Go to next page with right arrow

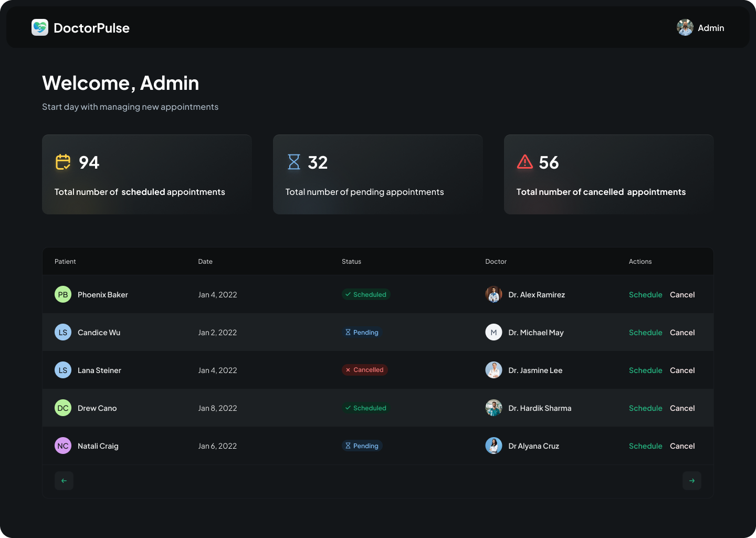pyautogui.click(x=691, y=481)
